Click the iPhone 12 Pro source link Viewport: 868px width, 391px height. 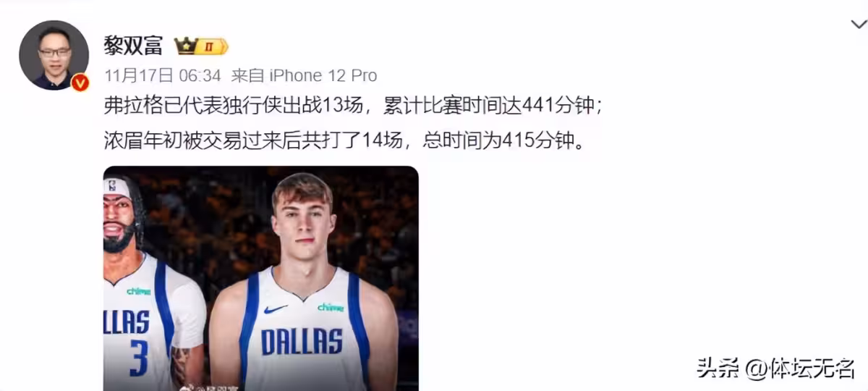tap(323, 76)
